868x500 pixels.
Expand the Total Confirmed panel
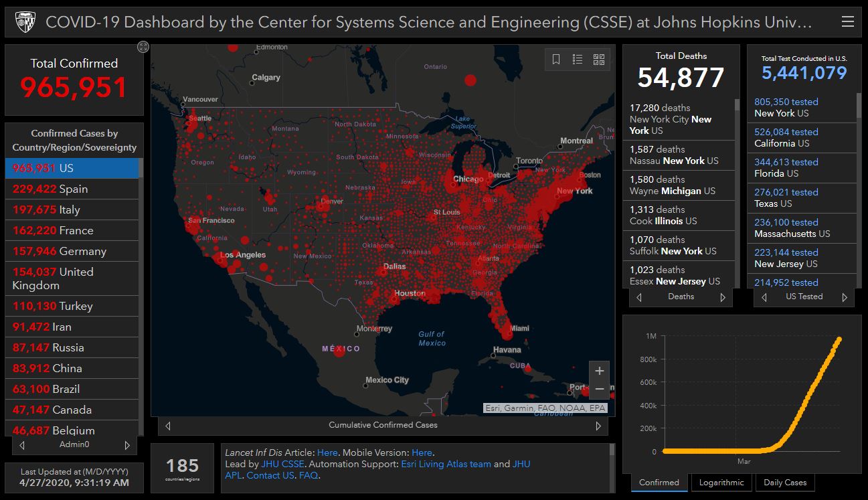click(x=143, y=46)
